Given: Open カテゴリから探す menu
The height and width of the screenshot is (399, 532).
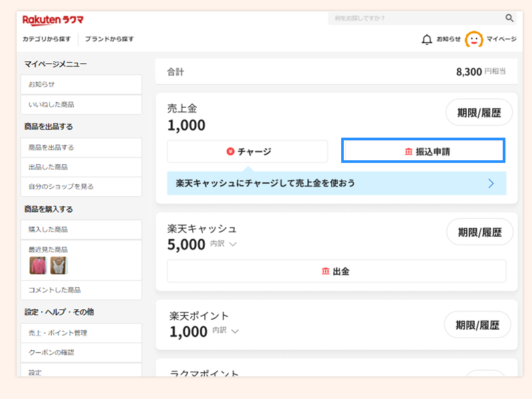Looking at the screenshot, I should tap(47, 39).
